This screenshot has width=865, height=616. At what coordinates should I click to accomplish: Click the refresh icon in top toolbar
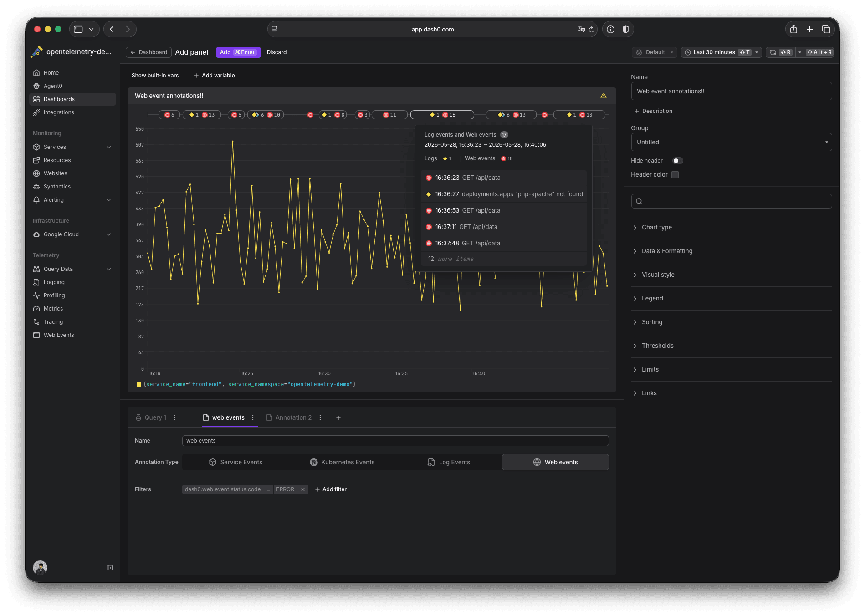tap(773, 52)
